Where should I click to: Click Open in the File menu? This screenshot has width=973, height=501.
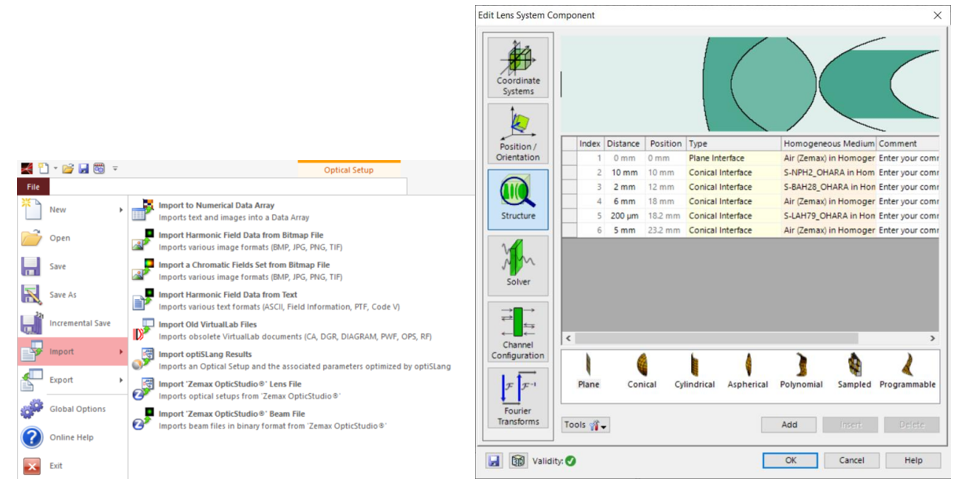[72, 238]
